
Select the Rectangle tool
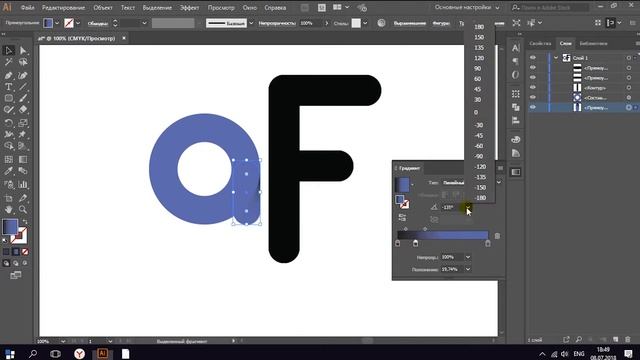point(9,98)
